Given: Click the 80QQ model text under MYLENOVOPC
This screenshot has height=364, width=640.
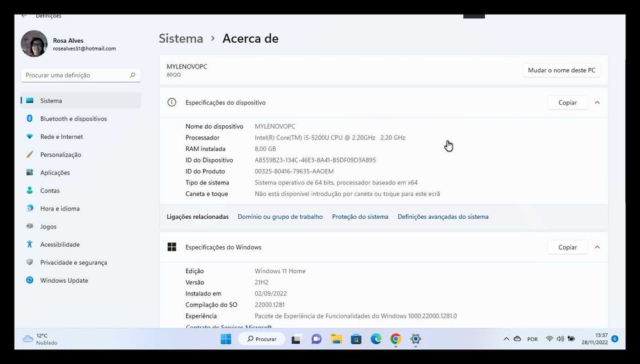Looking at the screenshot, I should tap(173, 75).
